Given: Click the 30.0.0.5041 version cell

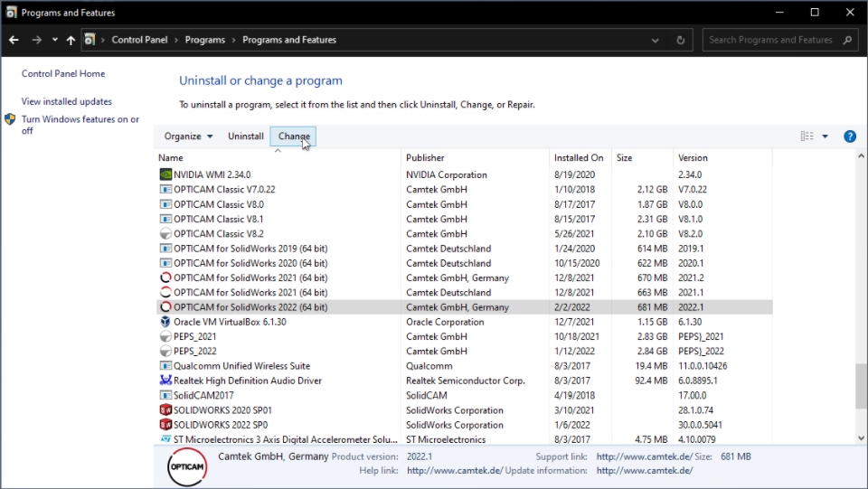Looking at the screenshot, I should pyautogui.click(x=700, y=425).
